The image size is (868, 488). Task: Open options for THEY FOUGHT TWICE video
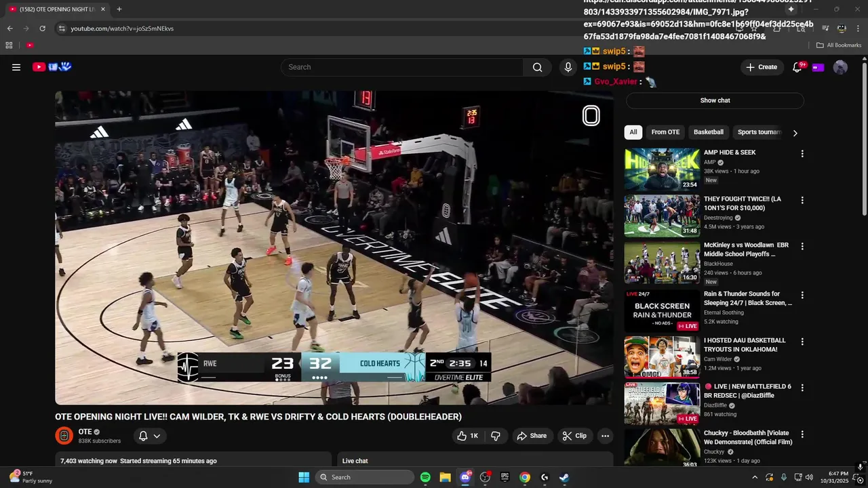[x=802, y=200]
